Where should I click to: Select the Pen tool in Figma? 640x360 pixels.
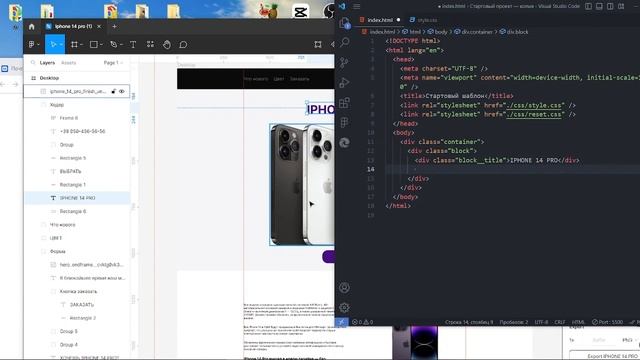(113, 44)
